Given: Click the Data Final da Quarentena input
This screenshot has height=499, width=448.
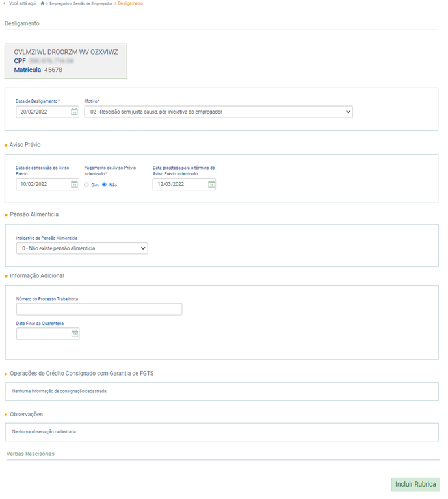Looking at the screenshot, I should (43, 334).
